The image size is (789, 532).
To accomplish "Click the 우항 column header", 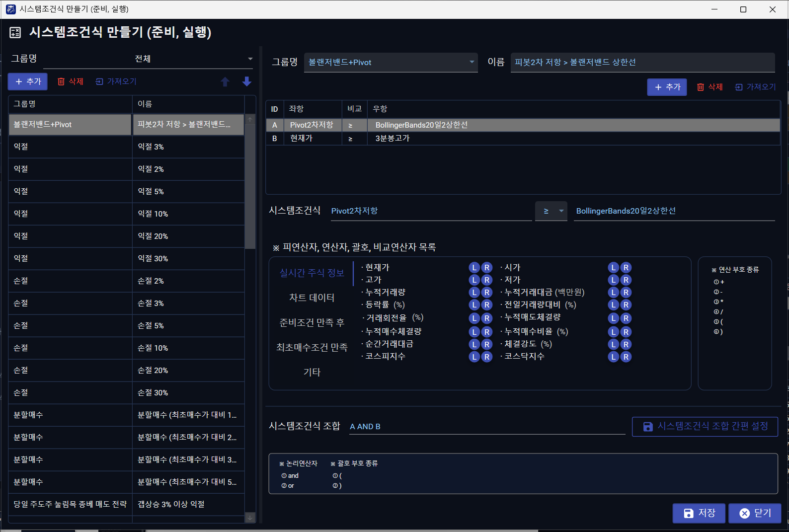I will 574,109.
